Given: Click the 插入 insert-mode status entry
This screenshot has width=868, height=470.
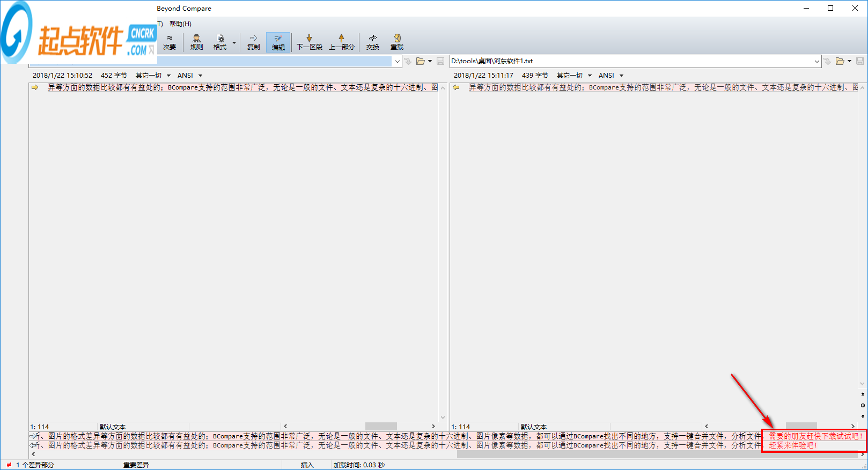Looking at the screenshot, I should point(307,465).
